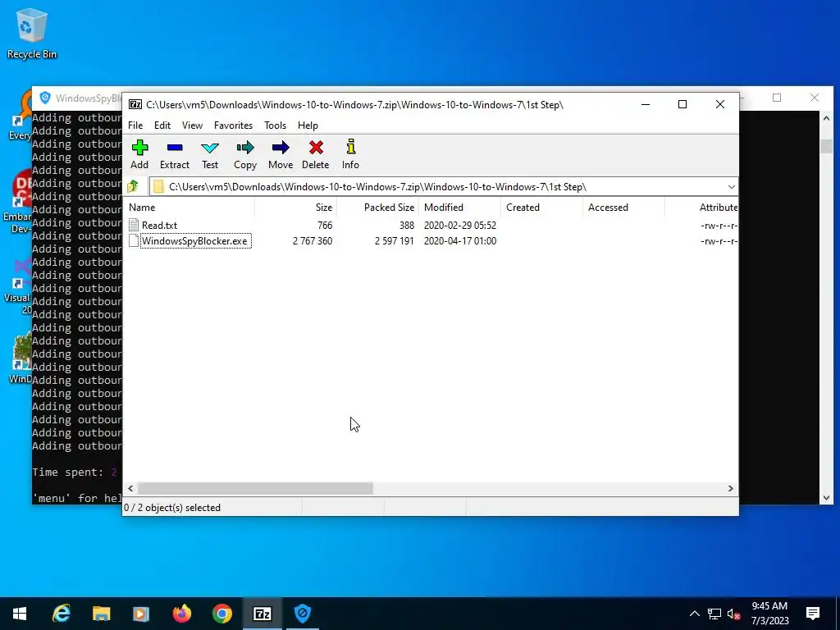Show hidden system tray icons

click(x=694, y=614)
